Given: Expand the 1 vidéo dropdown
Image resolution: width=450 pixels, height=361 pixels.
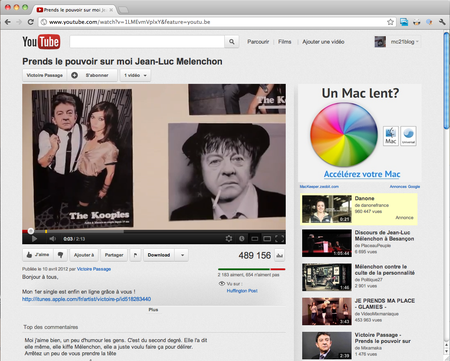Looking at the screenshot, I should (135, 75).
